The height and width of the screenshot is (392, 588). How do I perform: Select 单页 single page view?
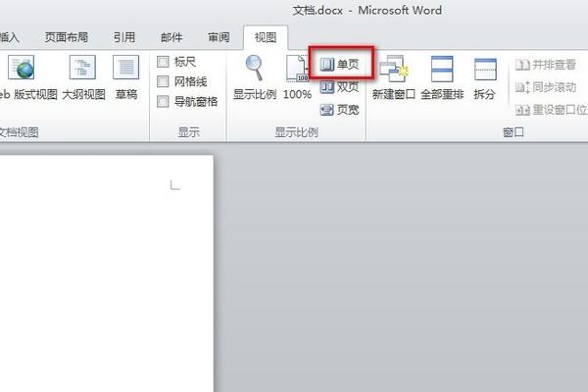pos(340,65)
